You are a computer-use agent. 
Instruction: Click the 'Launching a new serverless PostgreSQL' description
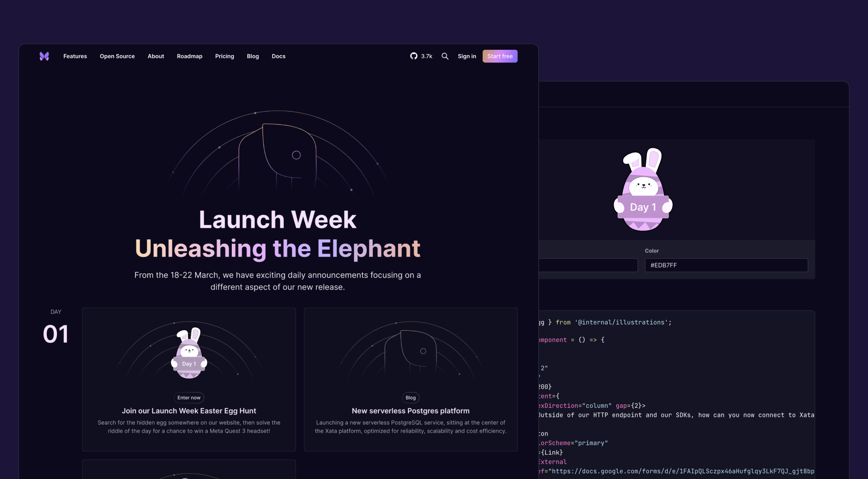point(411,427)
